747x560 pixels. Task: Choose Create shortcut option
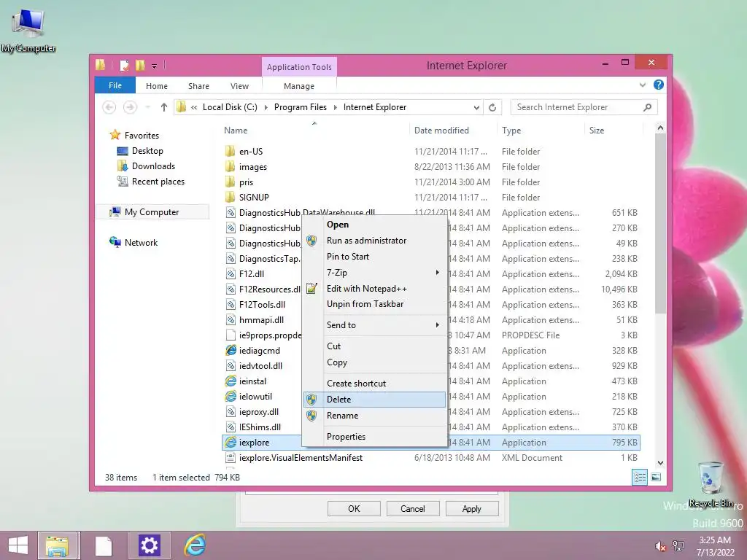[374, 384]
